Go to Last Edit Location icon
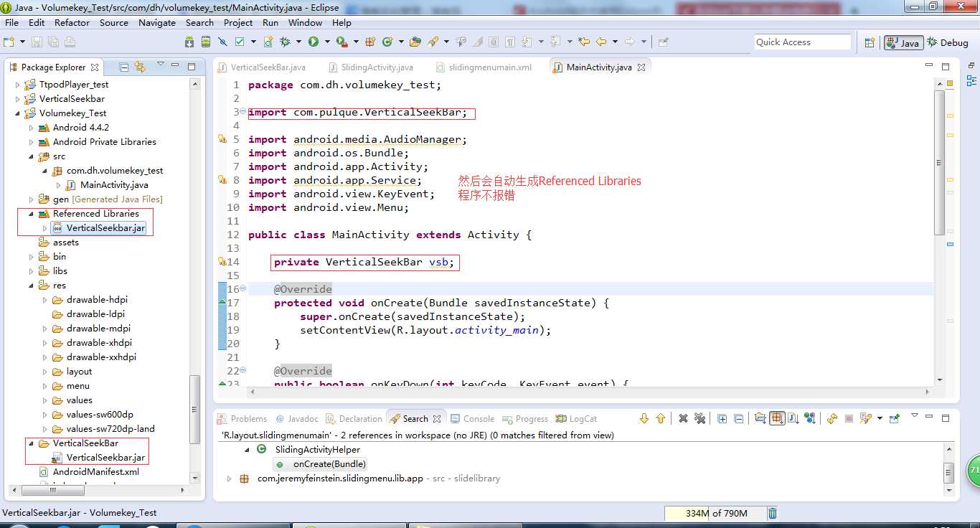 click(584, 42)
